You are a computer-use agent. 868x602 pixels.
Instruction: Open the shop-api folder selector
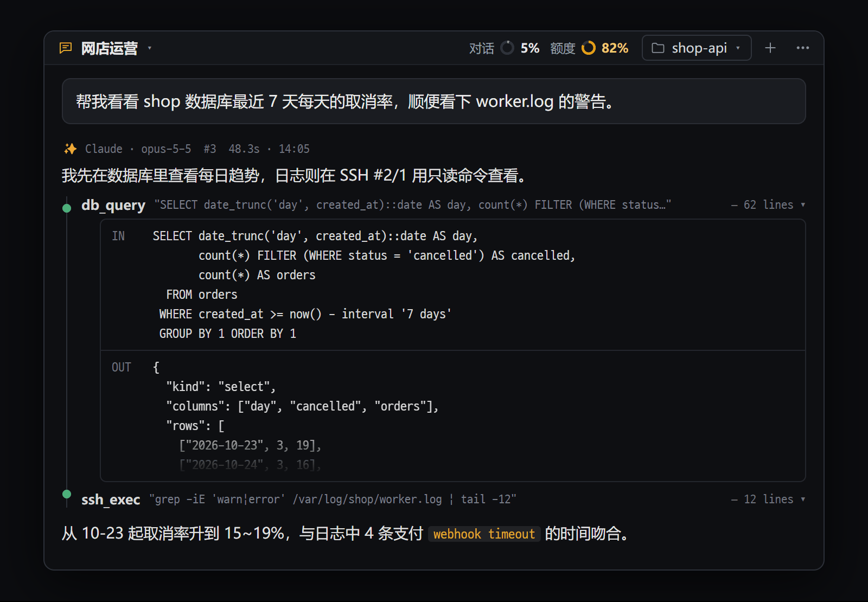tap(697, 48)
